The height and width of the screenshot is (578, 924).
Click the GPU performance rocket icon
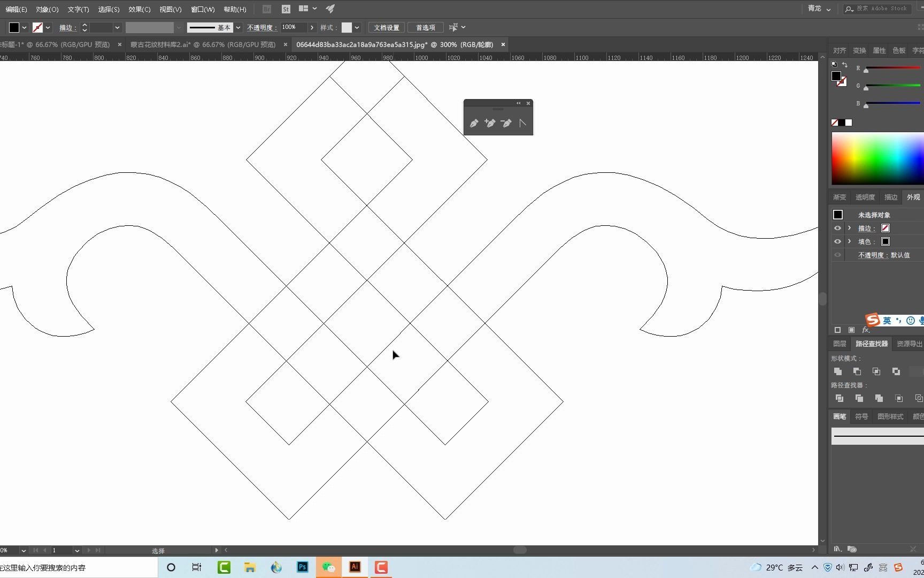330,9
